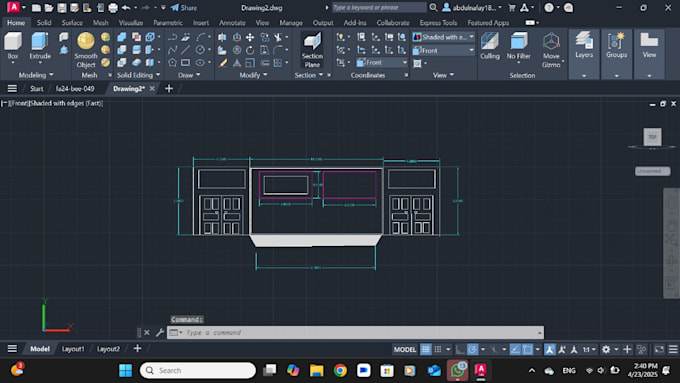The height and width of the screenshot is (383, 680).
Task: Toggle 2D object snap in status bar
Action: 527,349
